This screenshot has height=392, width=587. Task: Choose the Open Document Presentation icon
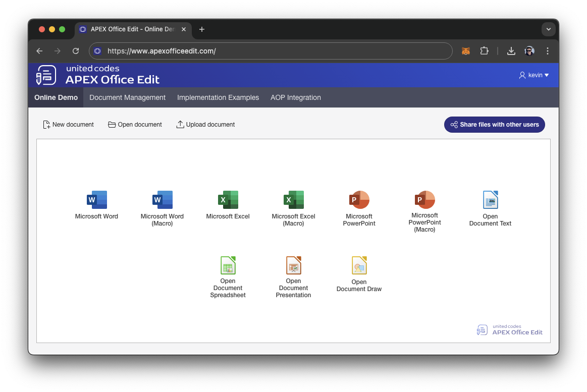point(293,265)
